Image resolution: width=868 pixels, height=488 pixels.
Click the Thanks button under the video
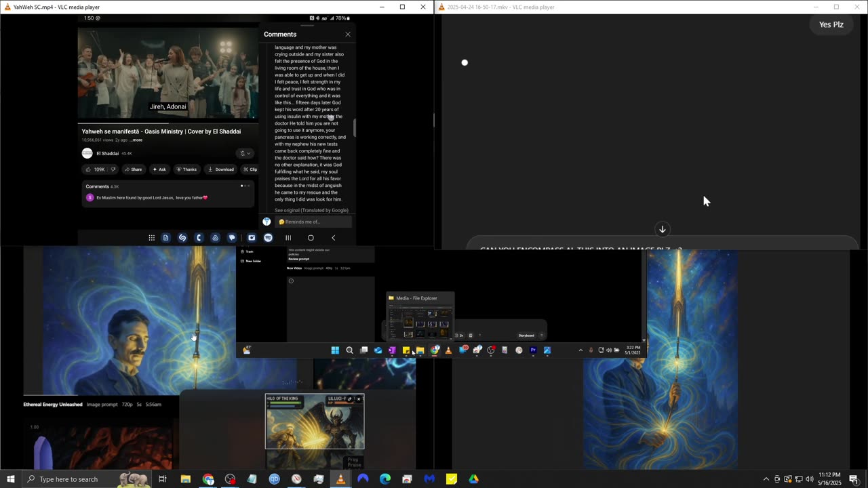click(x=186, y=169)
